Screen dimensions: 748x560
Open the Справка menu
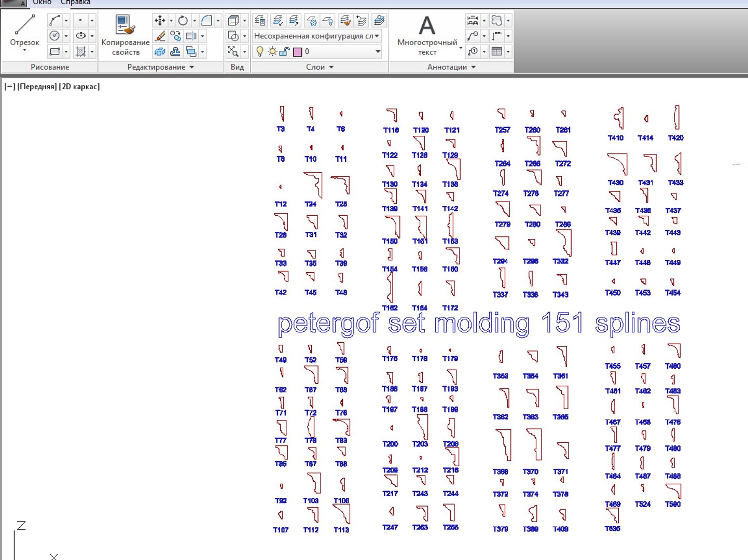point(75,3)
